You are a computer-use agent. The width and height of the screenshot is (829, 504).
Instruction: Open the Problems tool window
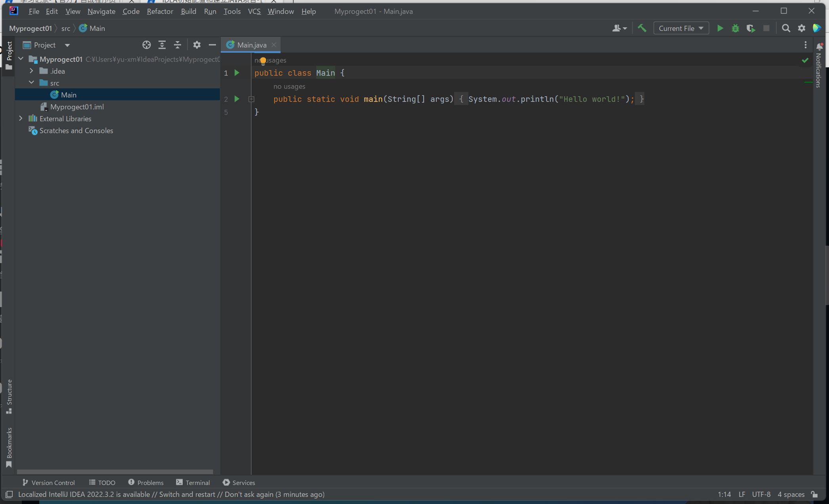[146, 483]
